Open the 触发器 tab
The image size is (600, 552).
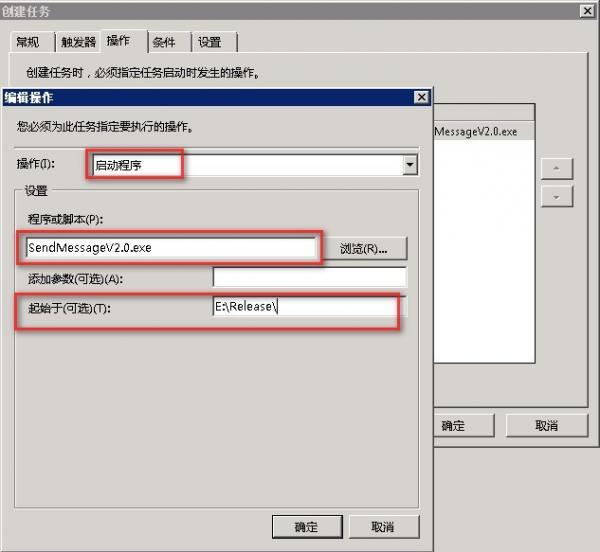[77, 42]
